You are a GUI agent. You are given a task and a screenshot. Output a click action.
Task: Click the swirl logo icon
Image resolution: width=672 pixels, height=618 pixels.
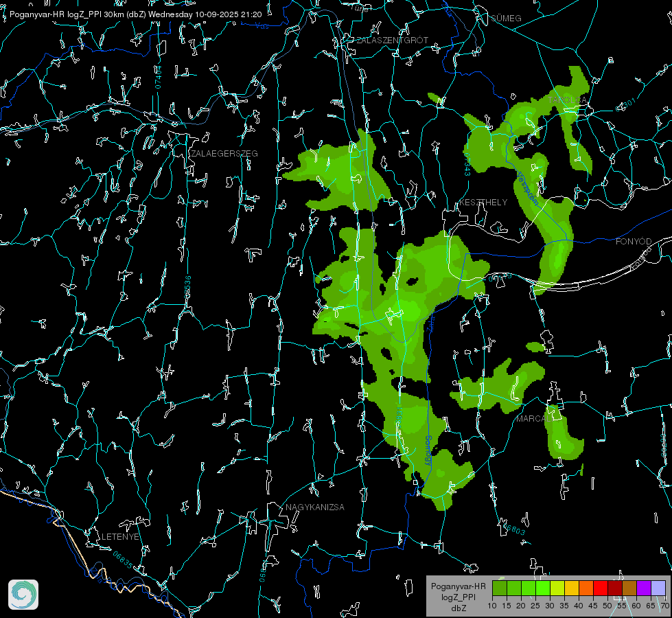23,595
